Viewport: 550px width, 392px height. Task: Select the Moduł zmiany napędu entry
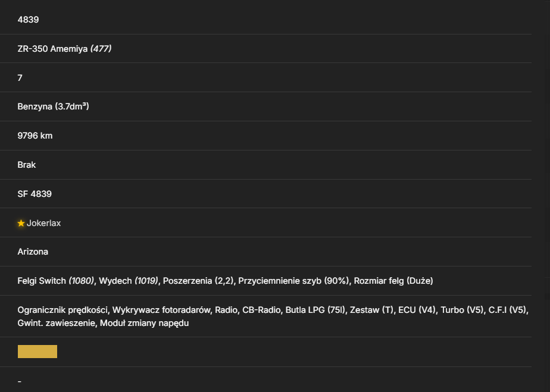coord(144,323)
